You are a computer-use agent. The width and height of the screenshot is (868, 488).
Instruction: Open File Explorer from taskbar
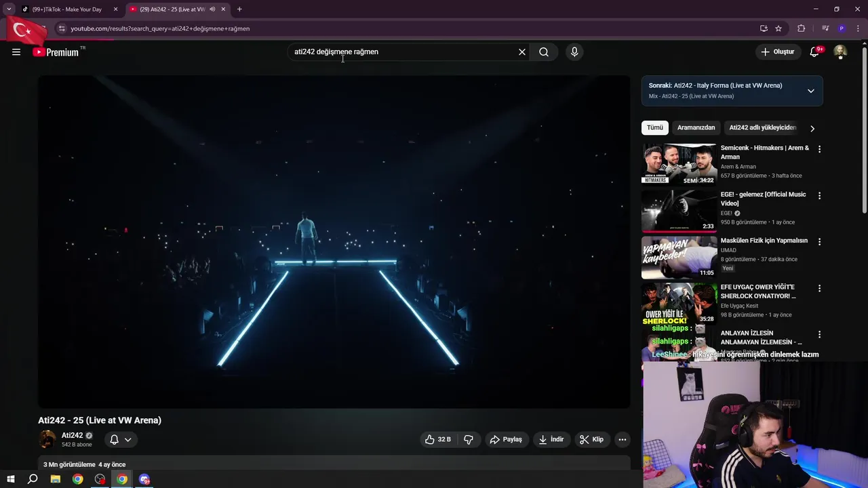click(x=56, y=479)
